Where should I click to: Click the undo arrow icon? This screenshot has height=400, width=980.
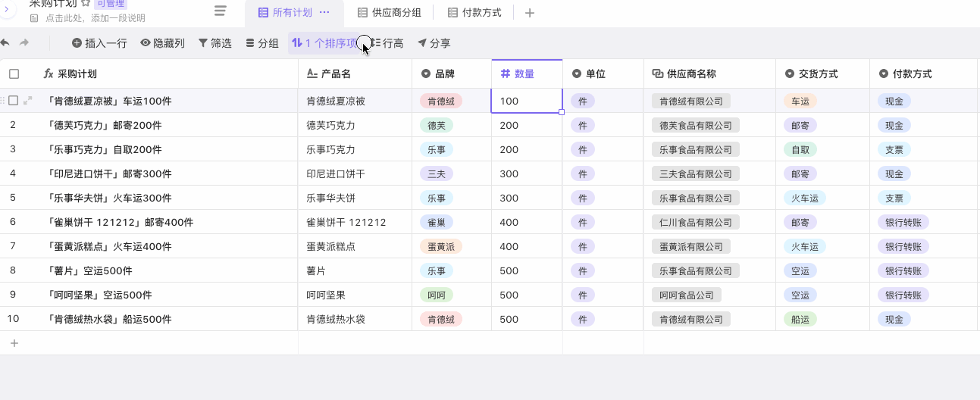(5, 43)
